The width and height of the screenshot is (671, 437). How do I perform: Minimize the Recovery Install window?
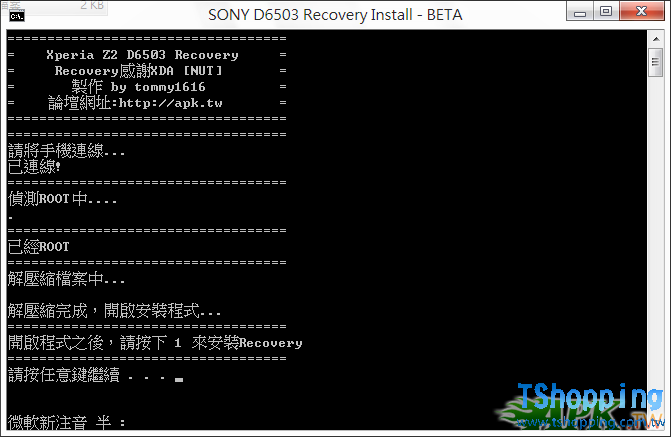point(580,12)
